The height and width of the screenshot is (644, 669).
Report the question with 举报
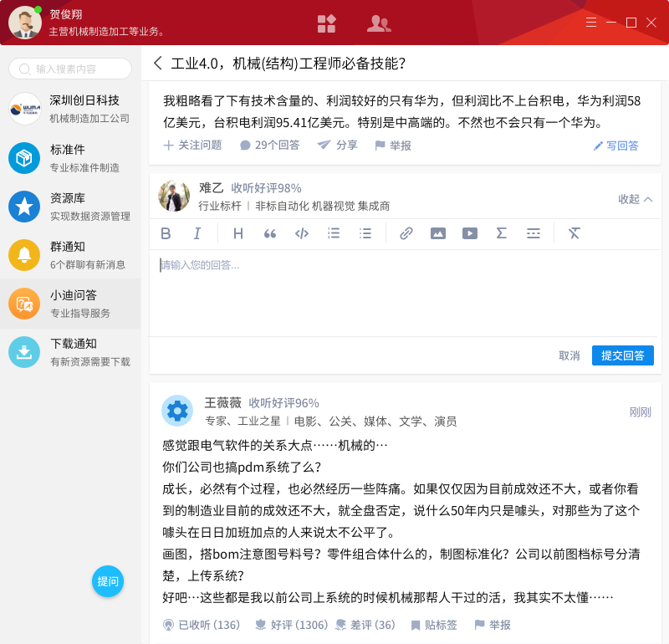[x=393, y=146]
